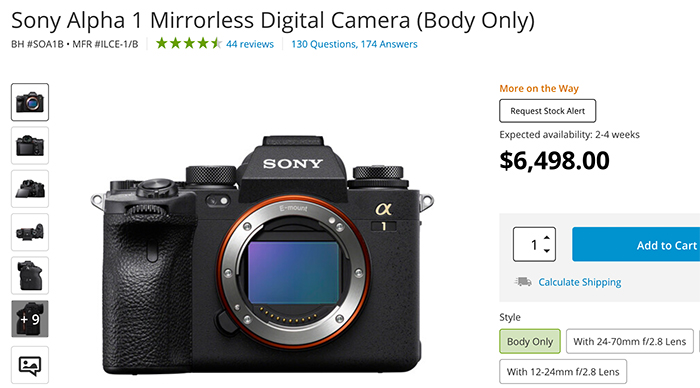Click the Add to Cart button

click(636, 244)
